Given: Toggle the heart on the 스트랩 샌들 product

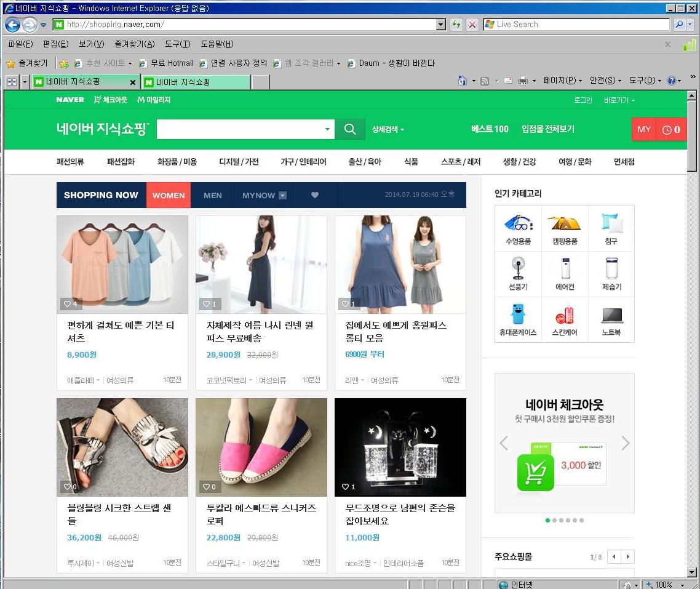Looking at the screenshot, I should pyautogui.click(x=68, y=486).
